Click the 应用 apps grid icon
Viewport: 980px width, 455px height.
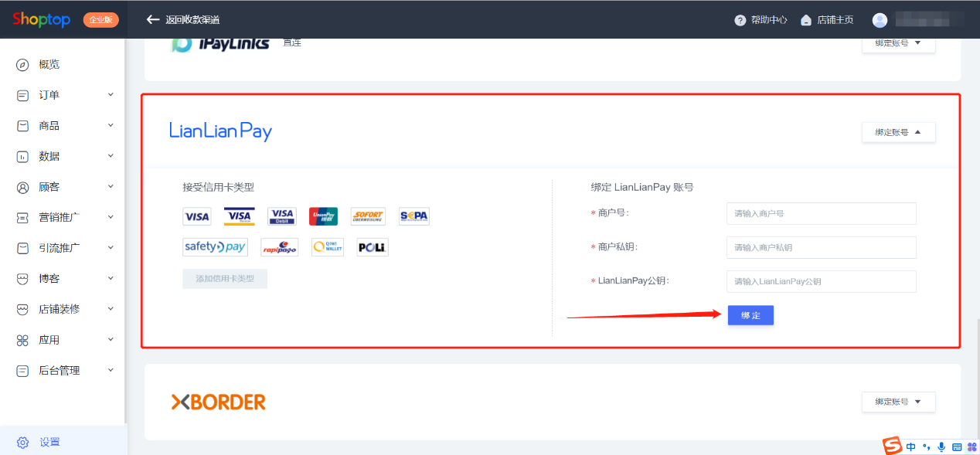(x=22, y=340)
